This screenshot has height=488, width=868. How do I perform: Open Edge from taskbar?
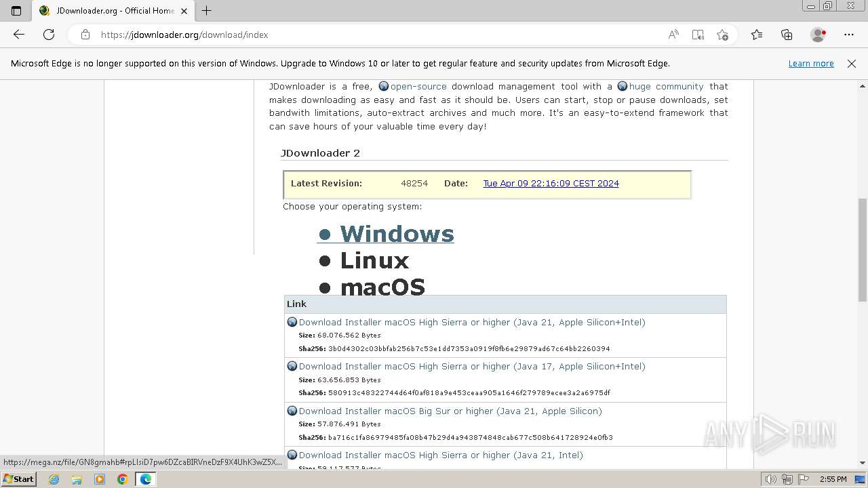tap(146, 479)
